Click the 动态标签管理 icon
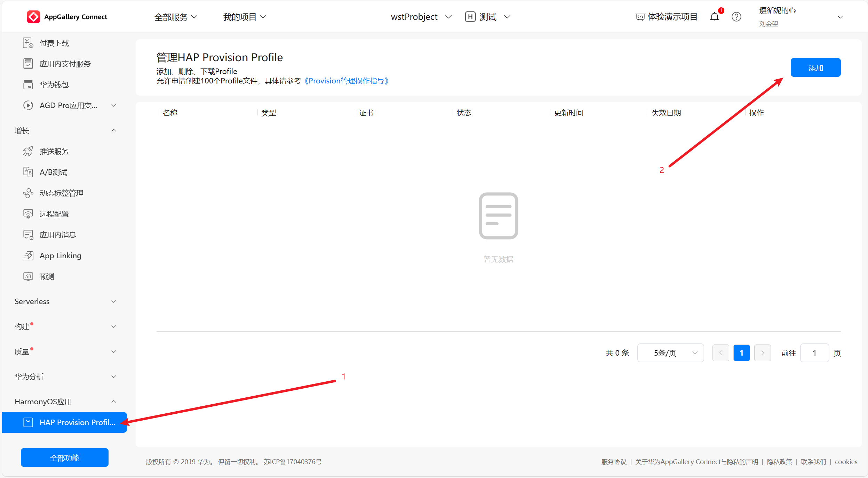Viewport: 868px width, 478px height. 28,193
